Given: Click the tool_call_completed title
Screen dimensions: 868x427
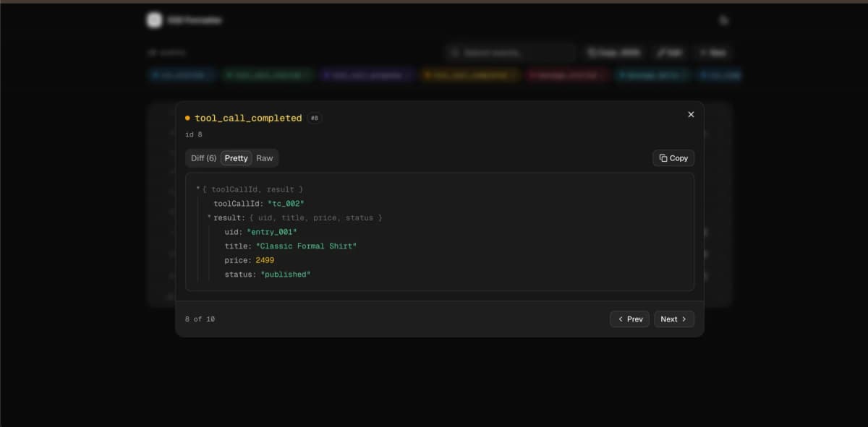Looking at the screenshot, I should [248, 118].
